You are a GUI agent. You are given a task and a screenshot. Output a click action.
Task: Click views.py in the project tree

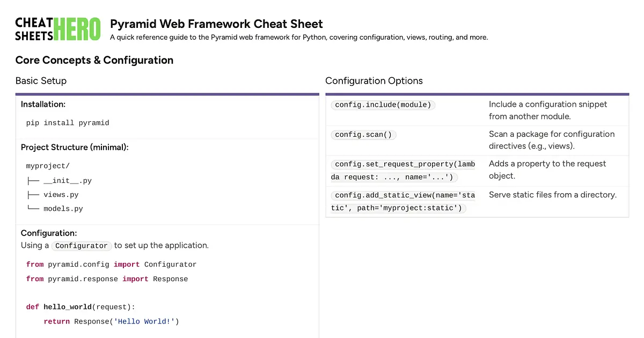pyautogui.click(x=61, y=194)
